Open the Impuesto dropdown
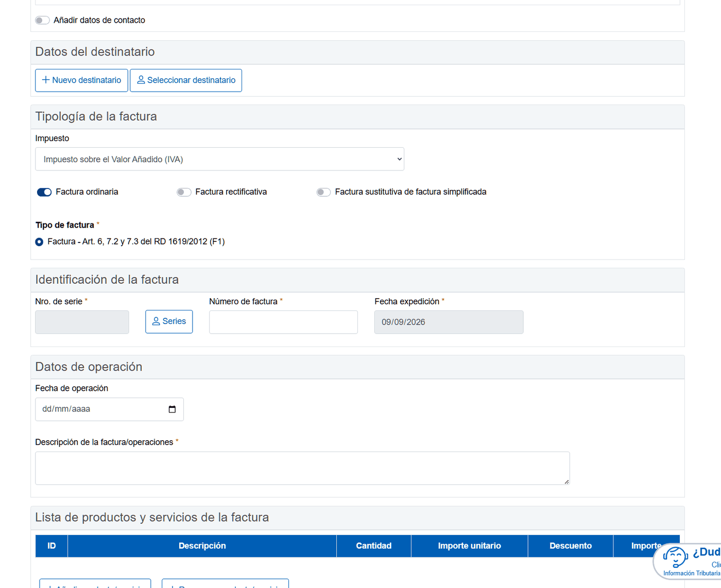The height and width of the screenshot is (588, 721). pyautogui.click(x=219, y=159)
